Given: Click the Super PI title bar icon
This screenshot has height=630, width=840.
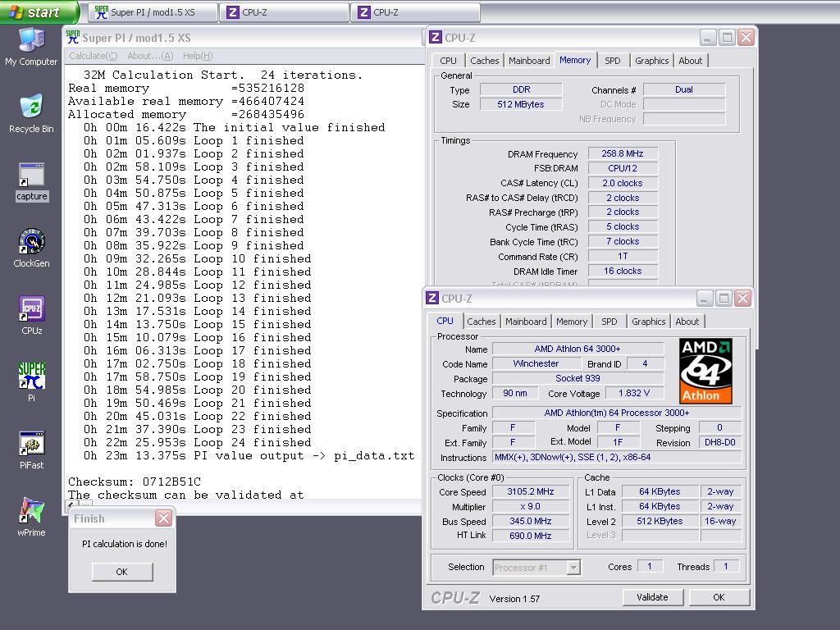Looking at the screenshot, I should point(73,38).
